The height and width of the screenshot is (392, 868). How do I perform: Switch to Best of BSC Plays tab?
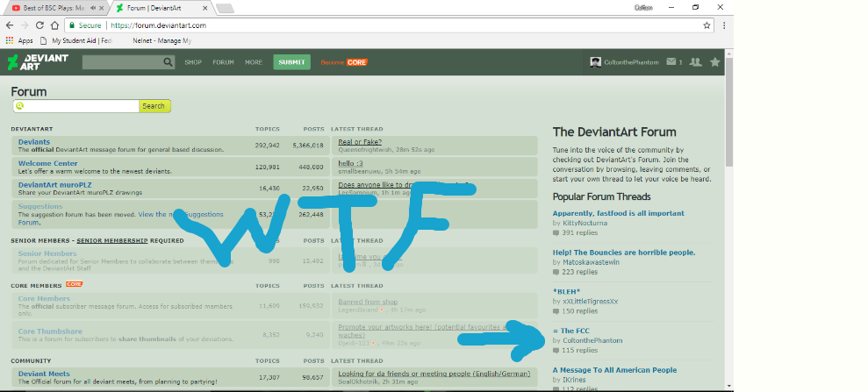pyautogui.click(x=54, y=8)
